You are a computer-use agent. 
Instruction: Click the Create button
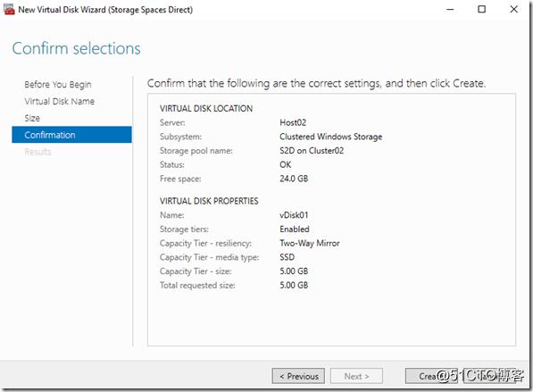[431, 376]
